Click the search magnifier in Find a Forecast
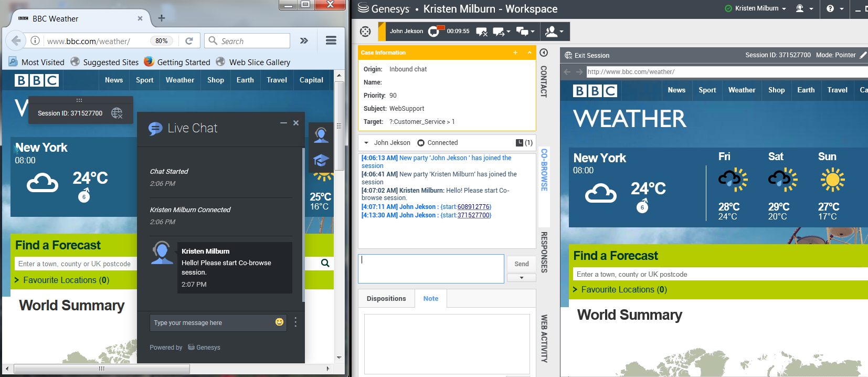The width and height of the screenshot is (868, 377). tap(325, 263)
